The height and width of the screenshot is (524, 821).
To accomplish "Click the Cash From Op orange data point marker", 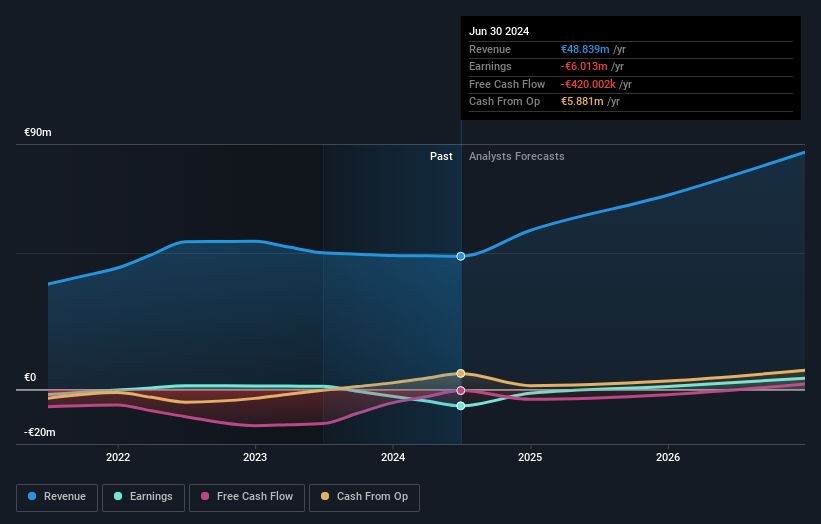I will pos(461,373).
